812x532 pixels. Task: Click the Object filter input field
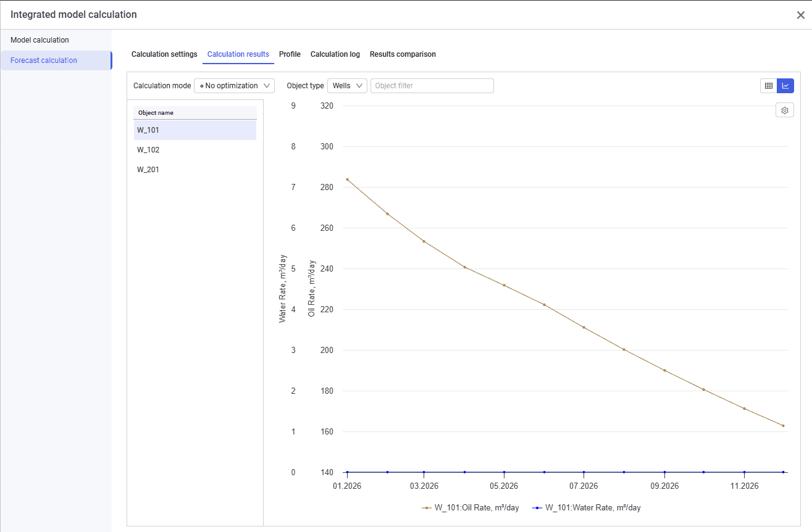(432, 86)
